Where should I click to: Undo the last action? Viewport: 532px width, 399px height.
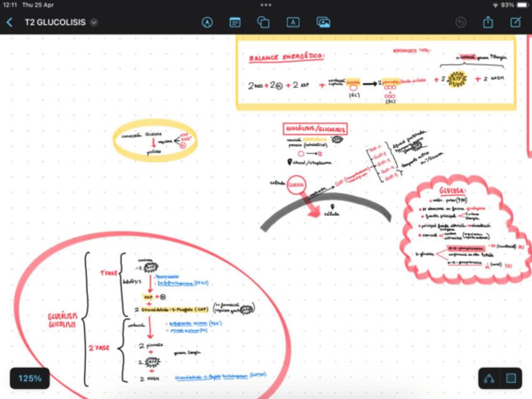click(x=460, y=23)
